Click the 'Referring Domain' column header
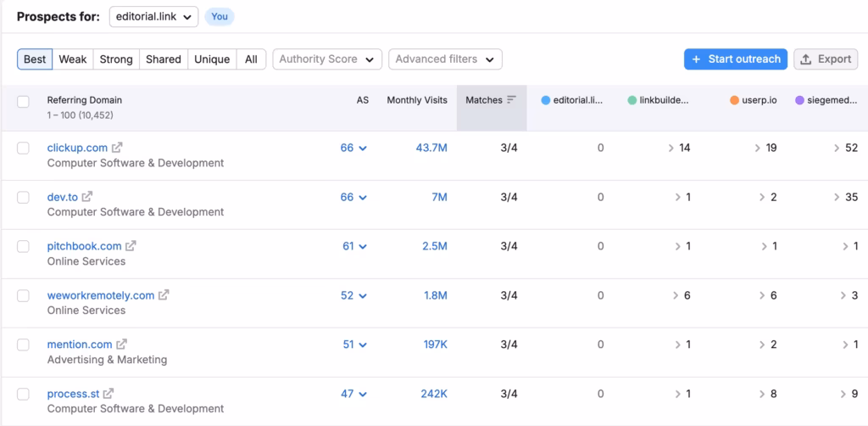Image resolution: width=868 pixels, height=426 pixels. [84, 100]
